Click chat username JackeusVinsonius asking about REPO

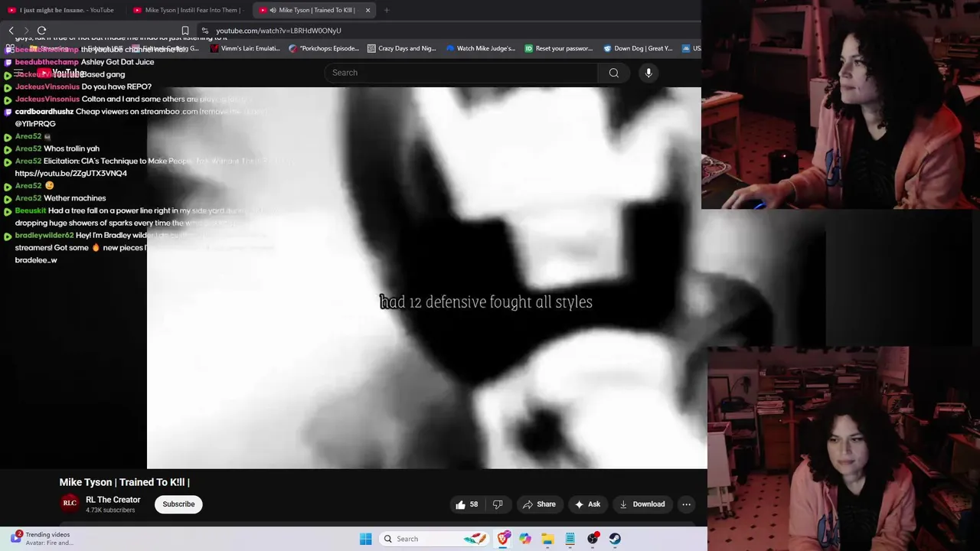(x=47, y=87)
